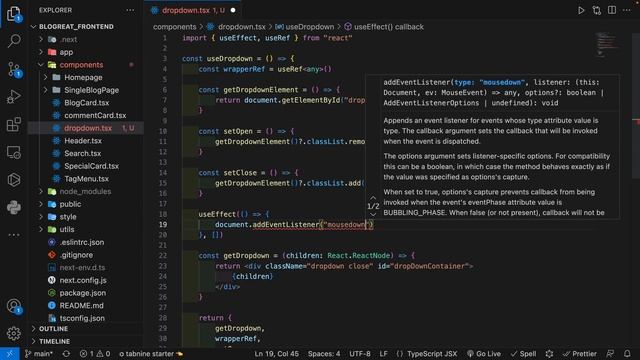Open tsconfig.json file

click(82, 318)
